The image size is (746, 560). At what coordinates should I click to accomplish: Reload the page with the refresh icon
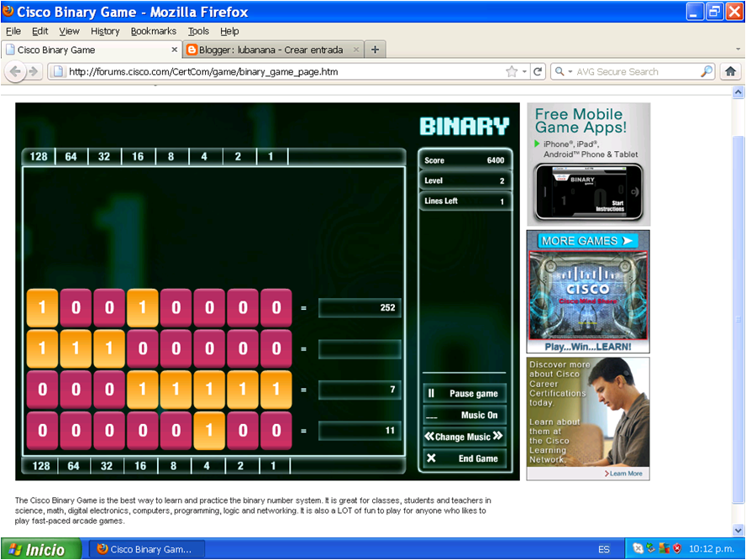pyautogui.click(x=538, y=71)
